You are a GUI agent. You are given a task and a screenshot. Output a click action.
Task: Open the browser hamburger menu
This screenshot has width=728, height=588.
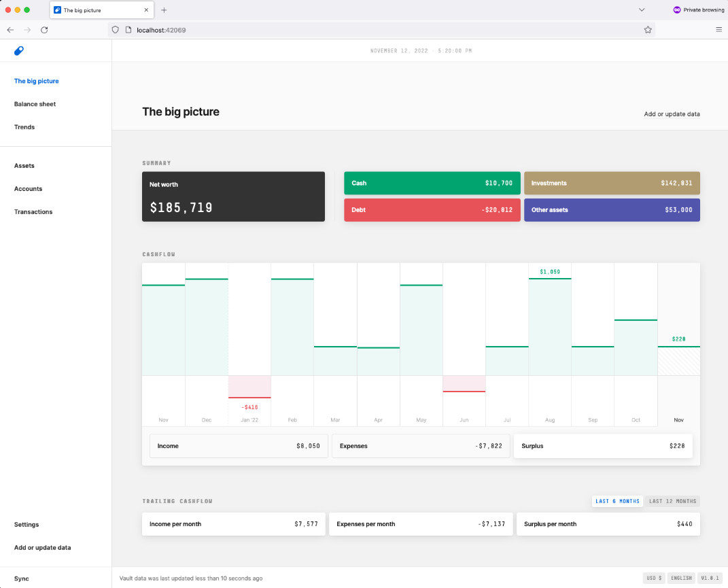[718, 30]
